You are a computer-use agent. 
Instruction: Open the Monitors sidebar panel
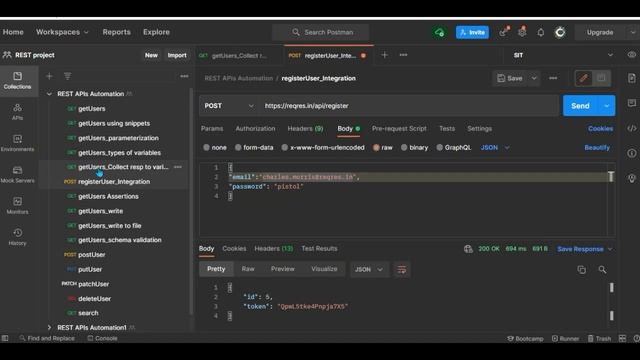tap(17, 206)
